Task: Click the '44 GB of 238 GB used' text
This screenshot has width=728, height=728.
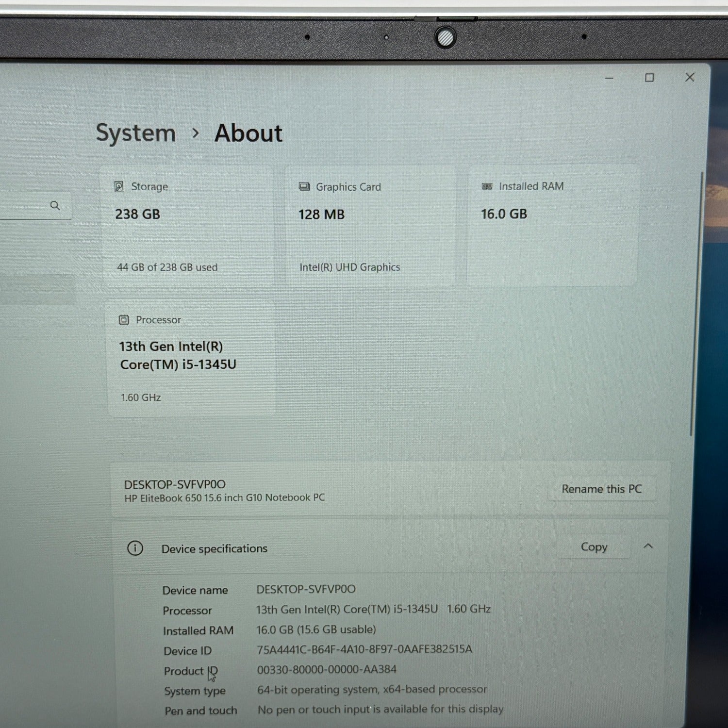Action: 167,267
